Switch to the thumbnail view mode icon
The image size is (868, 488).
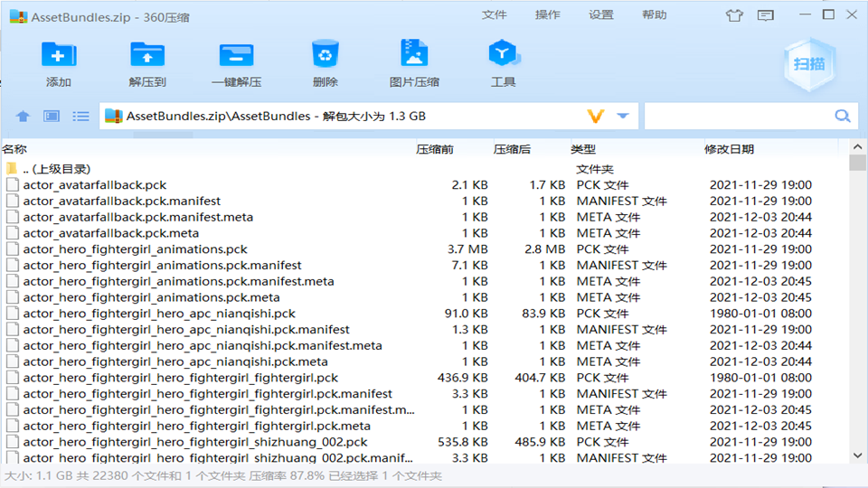click(52, 117)
